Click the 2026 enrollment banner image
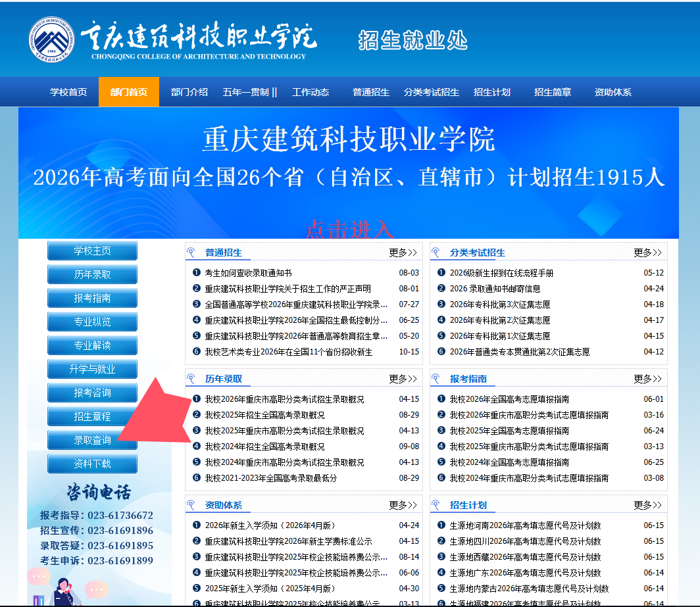The height and width of the screenshot is (607, 700). click(x=348, y=173)
